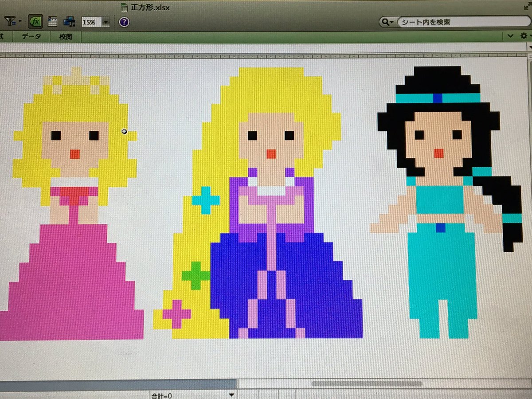This screenshot has width=532, height=399.
Task: Open the filter funnel tool
Action: pyautogui.click(x=9, y=21)
